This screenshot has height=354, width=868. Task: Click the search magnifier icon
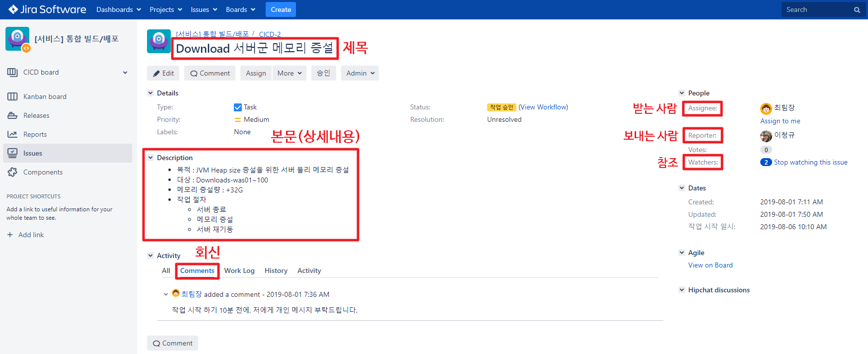point(857,10)
